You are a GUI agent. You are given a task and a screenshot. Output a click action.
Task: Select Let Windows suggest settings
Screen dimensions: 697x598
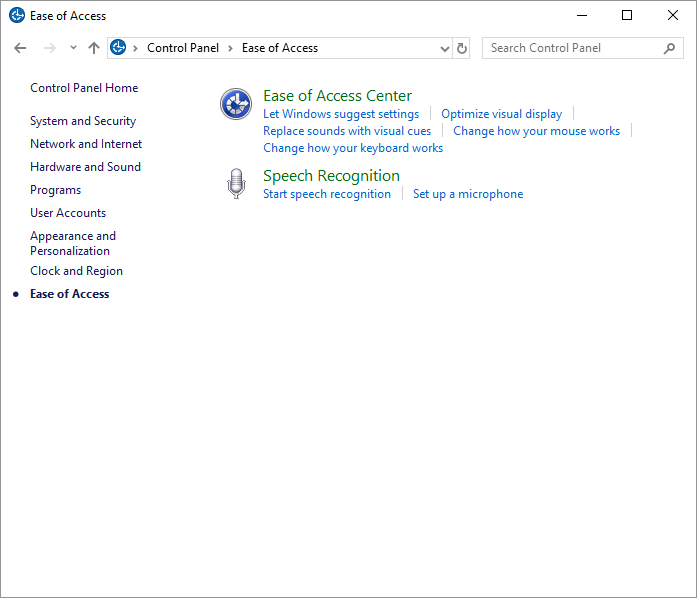coord(341,114)
